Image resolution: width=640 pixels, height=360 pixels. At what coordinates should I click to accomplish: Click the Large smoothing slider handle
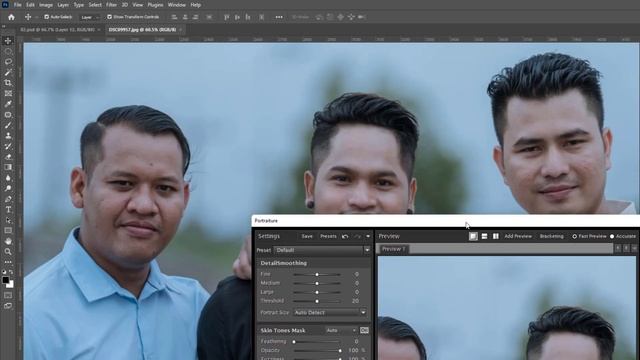coord(317,292)
